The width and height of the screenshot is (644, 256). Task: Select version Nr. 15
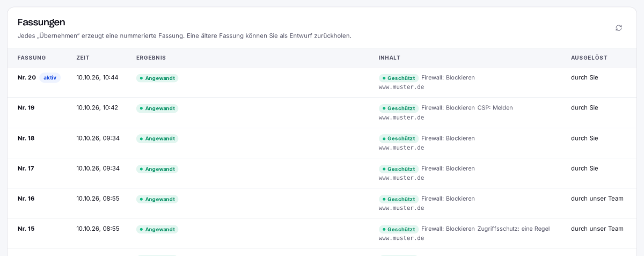tap(26, 228)
